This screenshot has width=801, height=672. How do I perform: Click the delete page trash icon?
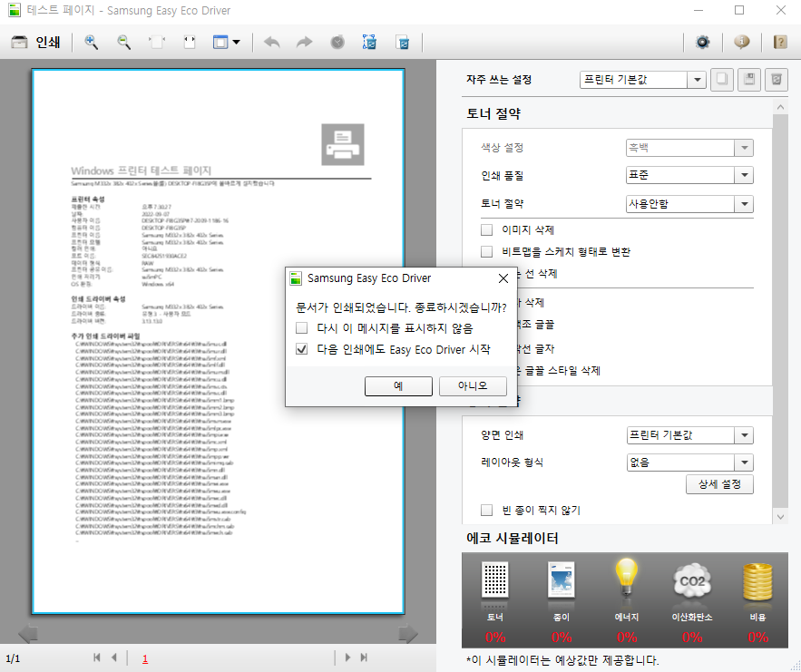[402, 43]
